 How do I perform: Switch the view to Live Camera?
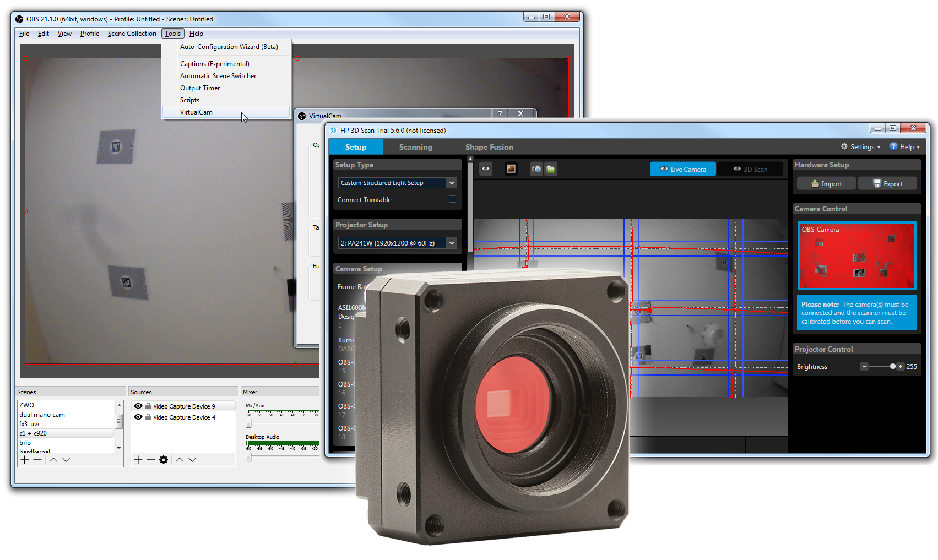click(x=683, y=169)
